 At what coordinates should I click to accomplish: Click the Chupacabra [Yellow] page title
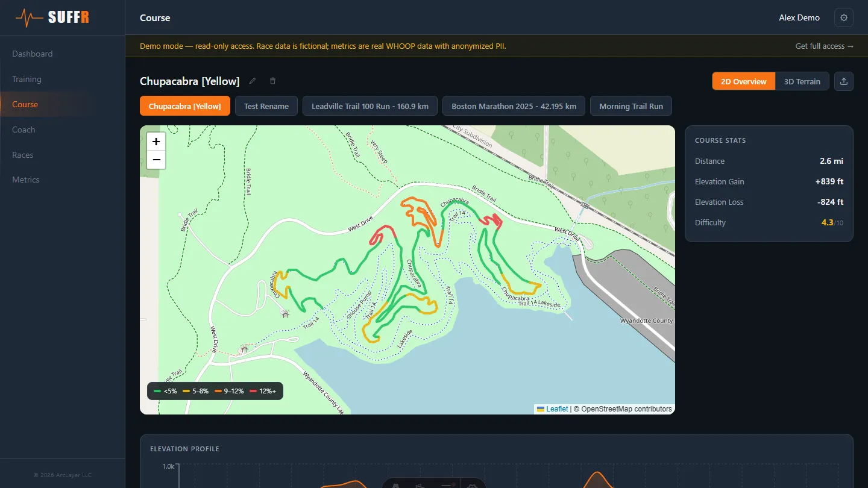[190, 81]
